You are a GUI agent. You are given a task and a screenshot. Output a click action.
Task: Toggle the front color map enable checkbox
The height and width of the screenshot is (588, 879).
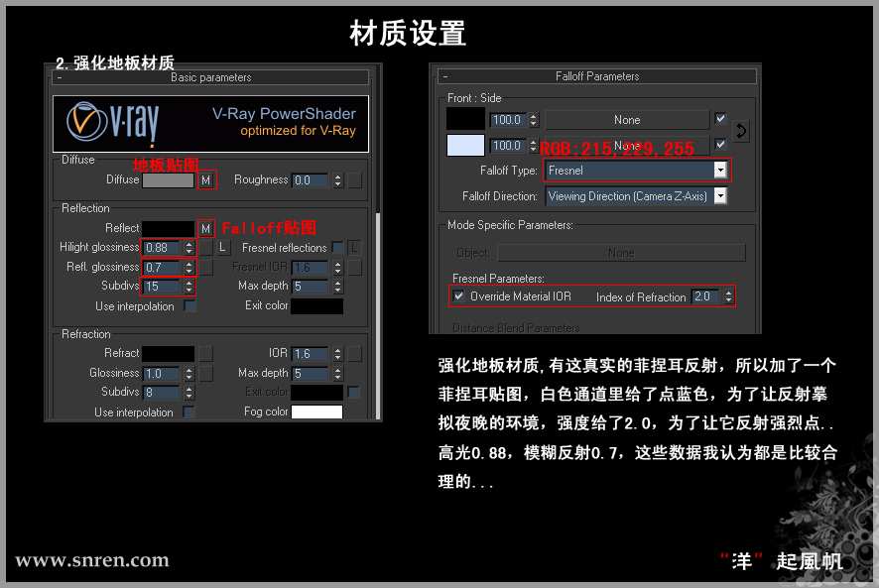(x=720, y=119)
